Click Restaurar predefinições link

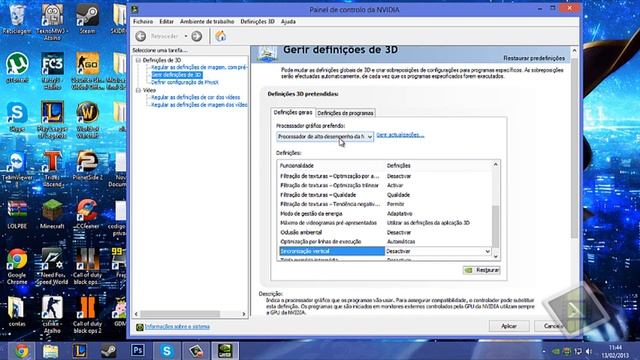point(534,58)
